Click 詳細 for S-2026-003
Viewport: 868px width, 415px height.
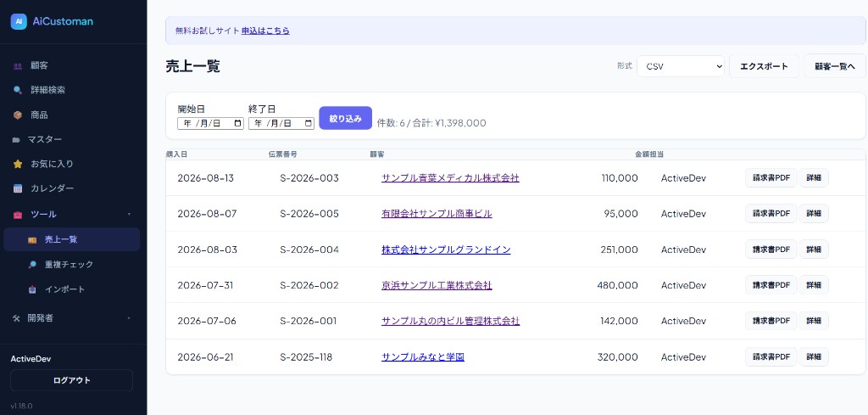click(x=813, y=178)
